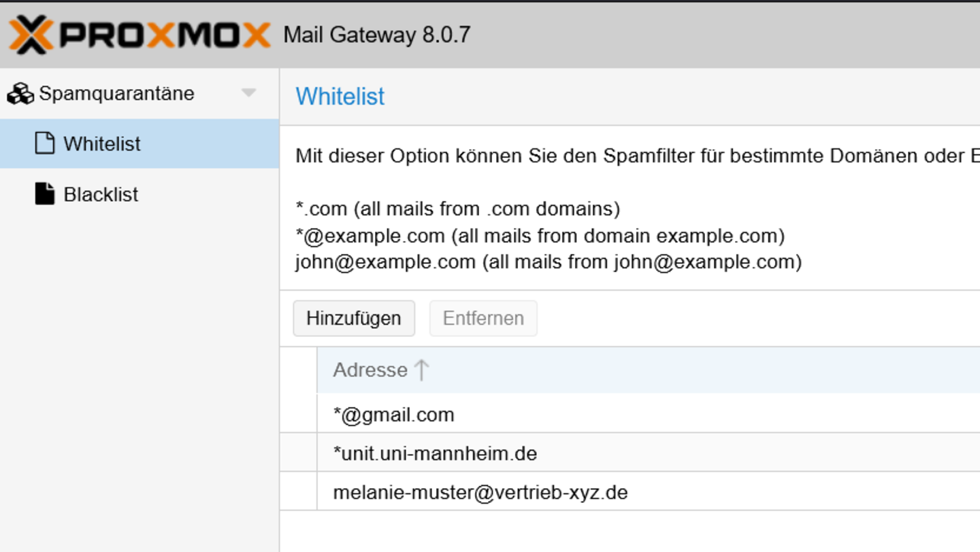Click the Mail Gateway 8.0.7 version label
Image resolution: width=980 pixels, height=552 pixels.
(x=377, y=35)
